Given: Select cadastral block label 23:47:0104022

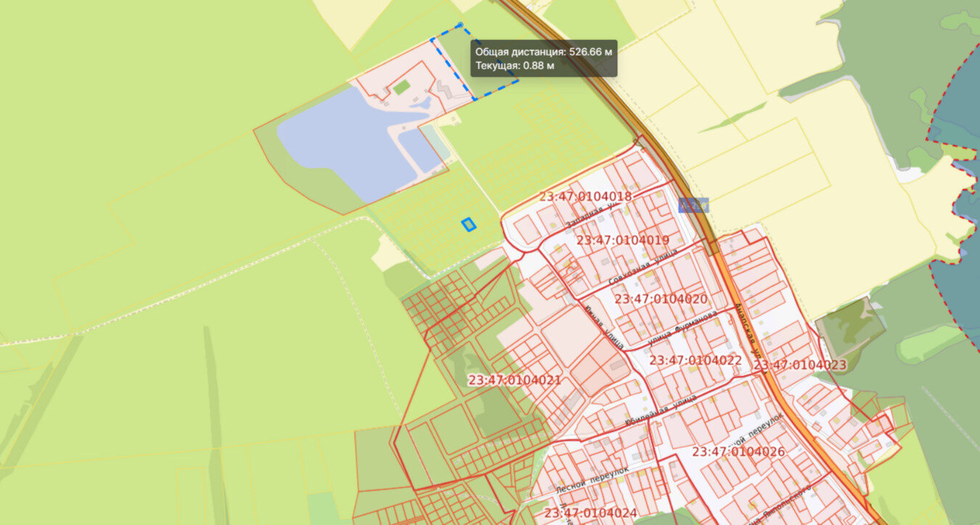Looking at the screenshot, I should tap(695, 359).
